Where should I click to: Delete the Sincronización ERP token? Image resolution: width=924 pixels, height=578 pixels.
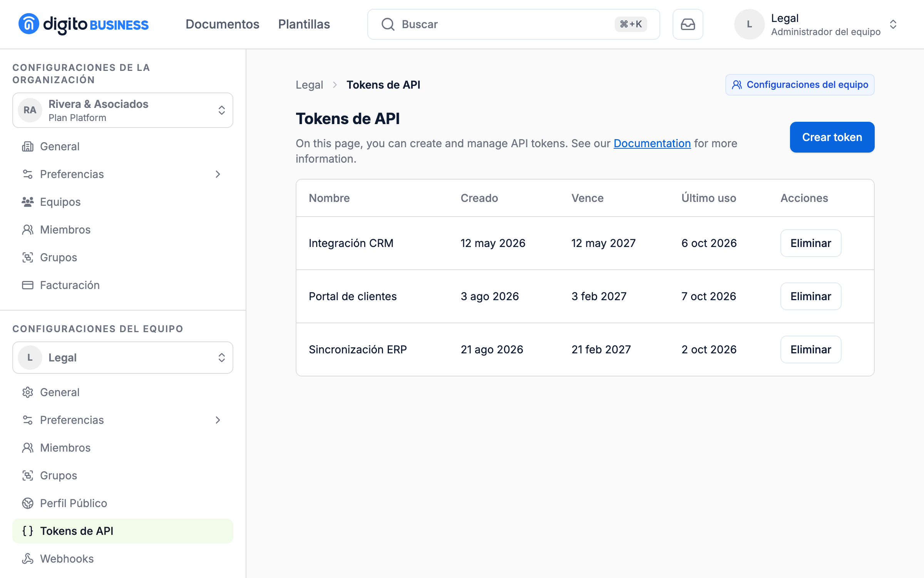(811, 349)
